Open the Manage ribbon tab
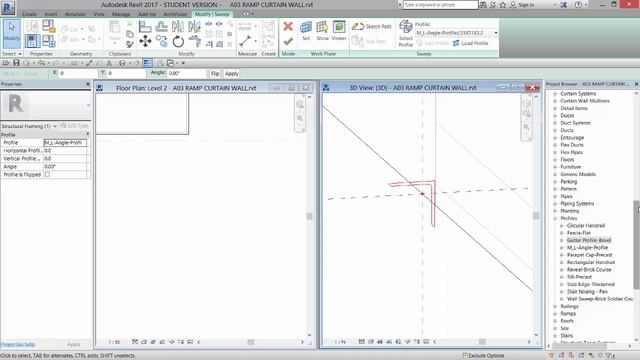Viewport: 640px width, 360px height. tap(121, 14)
